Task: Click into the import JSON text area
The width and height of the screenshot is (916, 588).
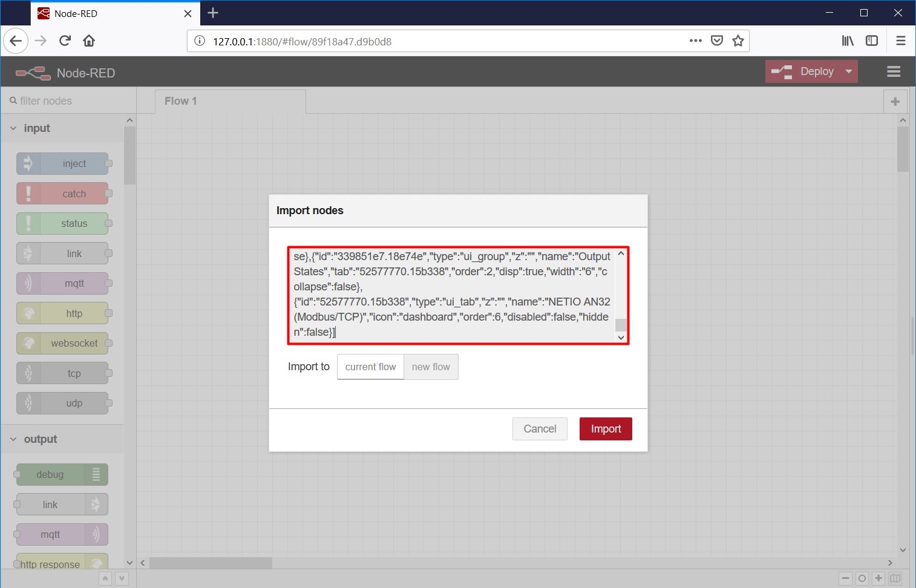Action: 451,295
